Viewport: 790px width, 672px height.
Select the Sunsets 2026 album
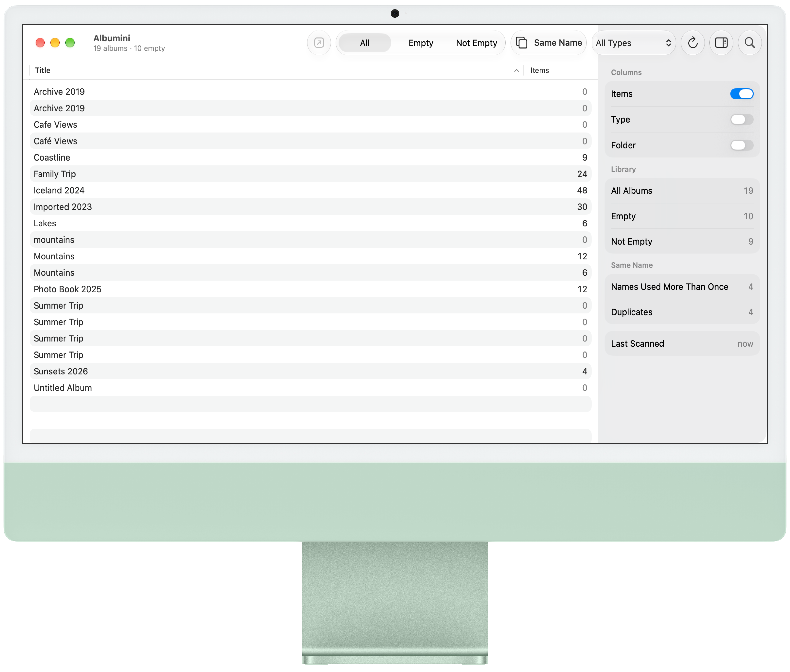point(310,371)
